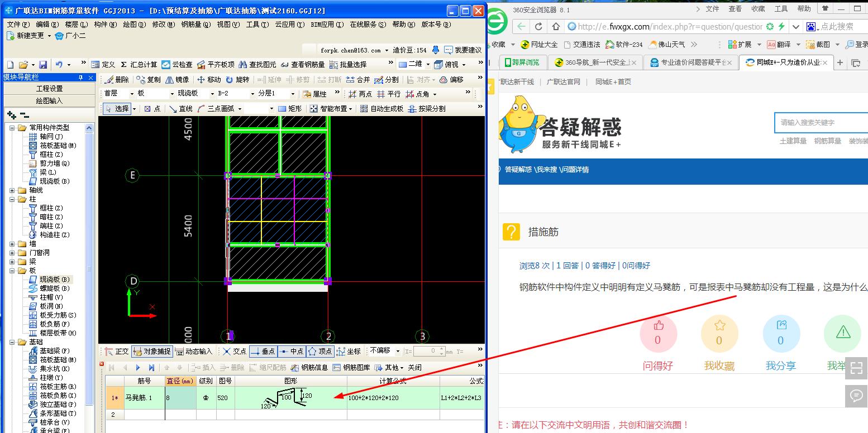The width and height of the screenshot is (868, 433).
Task: Click the 偏移 offset tool
Action: 451,80
